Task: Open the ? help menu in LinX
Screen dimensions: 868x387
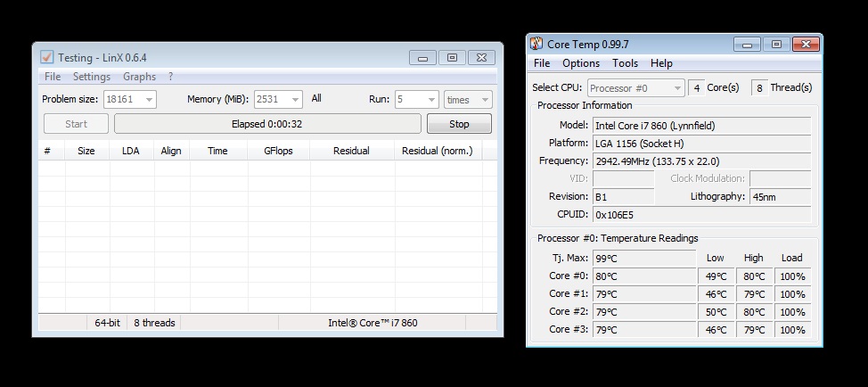Action: coord(171,77)
